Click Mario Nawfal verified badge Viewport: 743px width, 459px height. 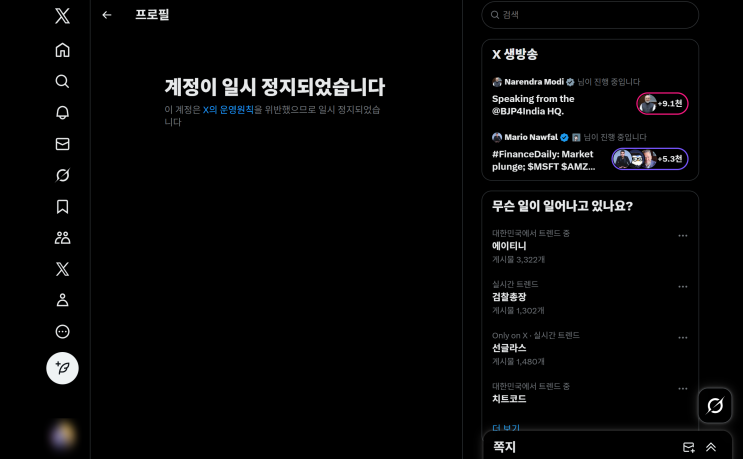tap(564, 138)
